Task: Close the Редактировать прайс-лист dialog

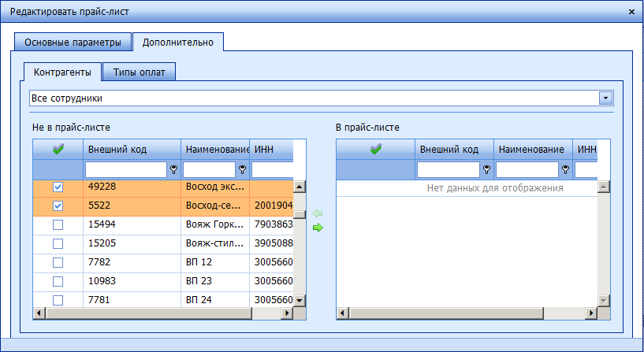Action: [x=631, y=12]
